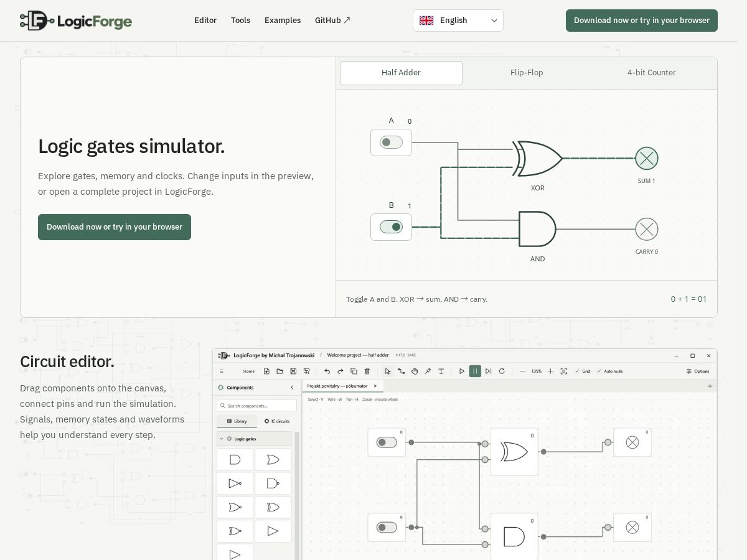The height and width of the screenshot is (560, 747).
Task: Click hero section Download now button
Action: (x=115, y=227)
